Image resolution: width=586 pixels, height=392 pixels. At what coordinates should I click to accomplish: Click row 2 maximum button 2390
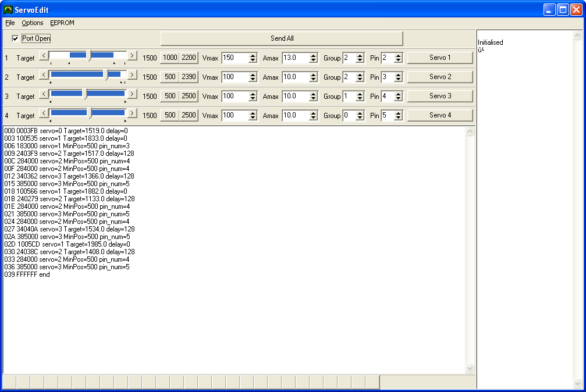[x=189, y=77]
